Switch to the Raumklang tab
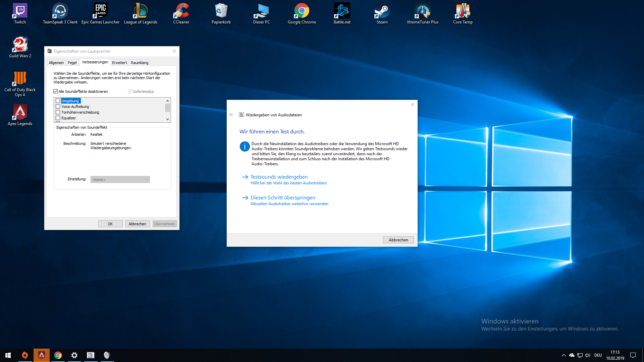 [140, 63]
